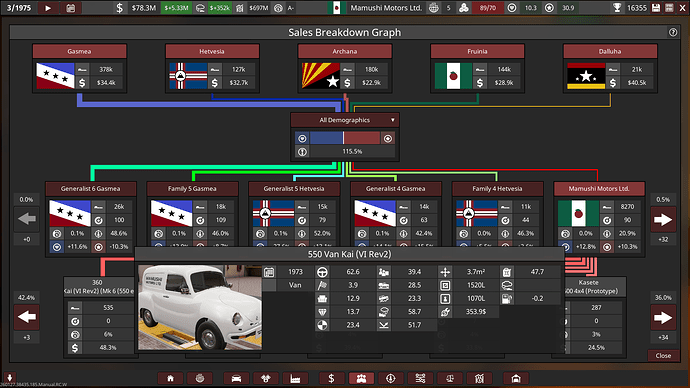Select the Fruinia market header
The width and height of the screenshot is (690, 388).
click(x=477, y=51)
